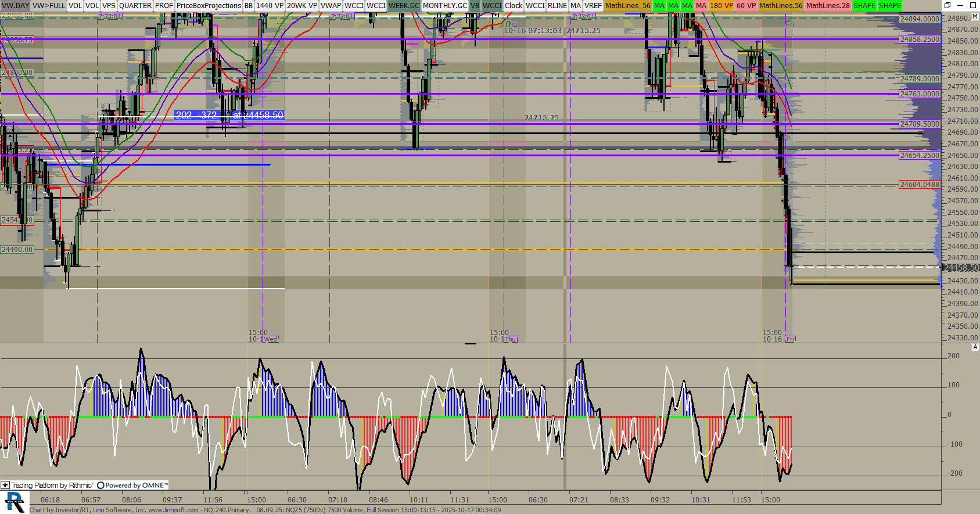The width and height of the screenshot is (980, 514).
Task: Open the PriceBoxProjections button
Action: 209,5
